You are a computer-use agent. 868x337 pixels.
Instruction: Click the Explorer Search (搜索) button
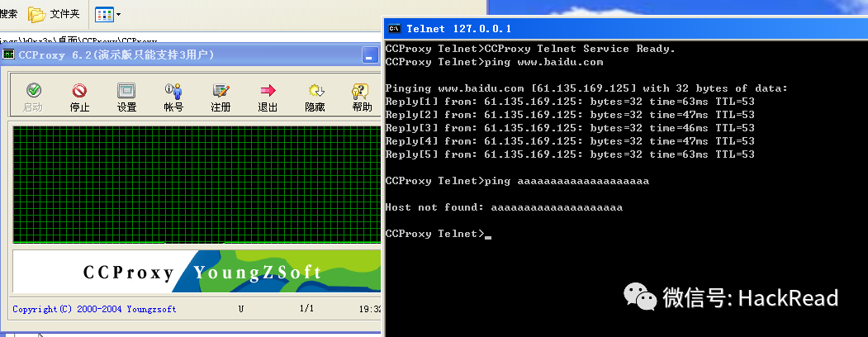click(x=9, y=14)
